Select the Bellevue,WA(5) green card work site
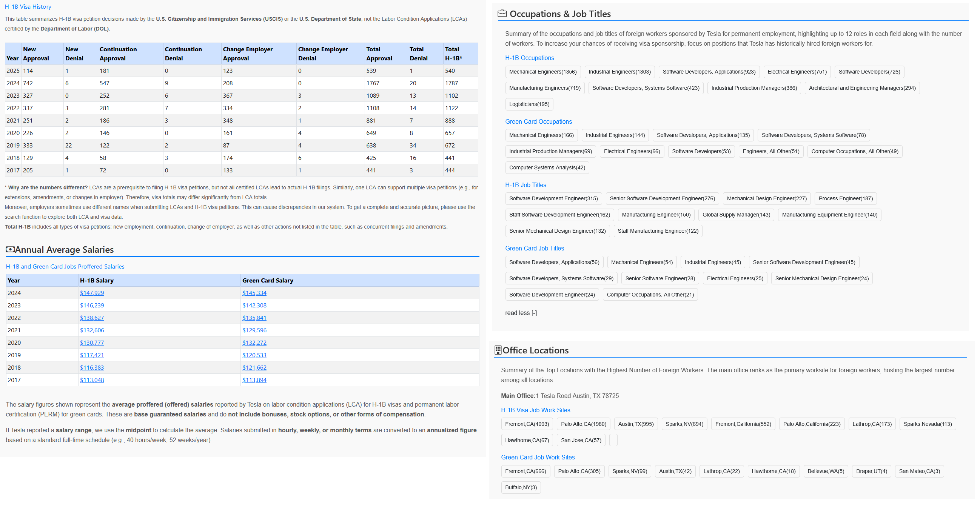980x516 pixels. (x=826, y=471)
